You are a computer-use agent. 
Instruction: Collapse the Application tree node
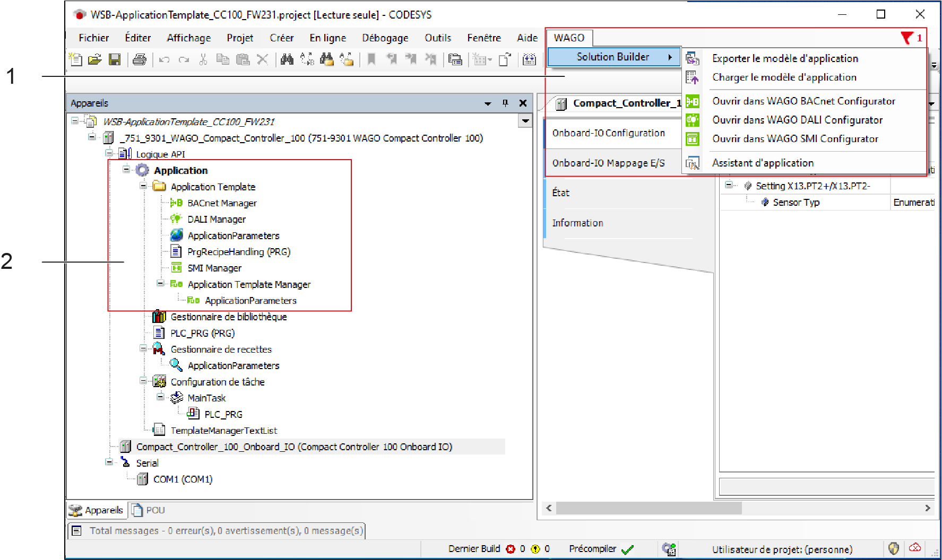(x=126, y=170)
